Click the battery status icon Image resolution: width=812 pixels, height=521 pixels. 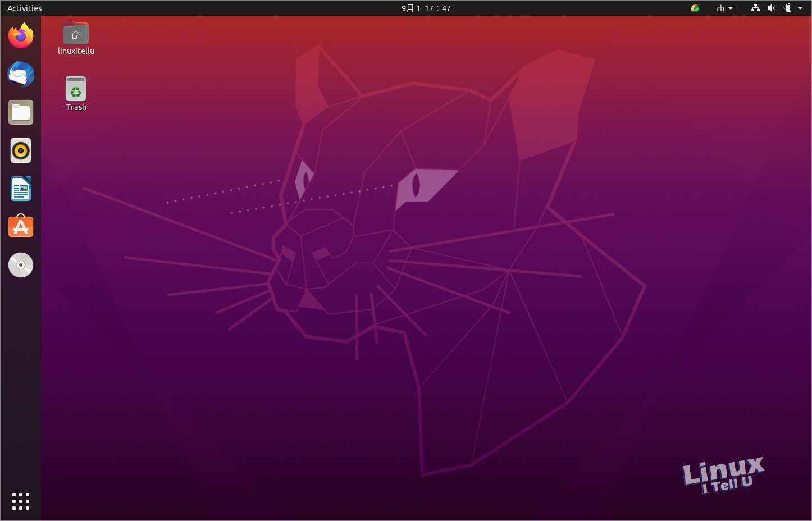pyautogui.click(x=787, y=8)
